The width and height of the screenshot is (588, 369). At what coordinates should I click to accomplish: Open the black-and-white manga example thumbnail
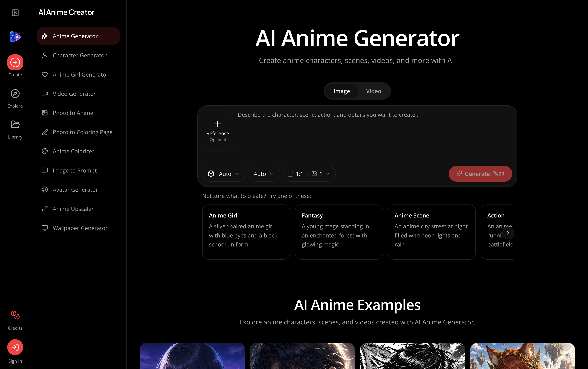[412, 356]
